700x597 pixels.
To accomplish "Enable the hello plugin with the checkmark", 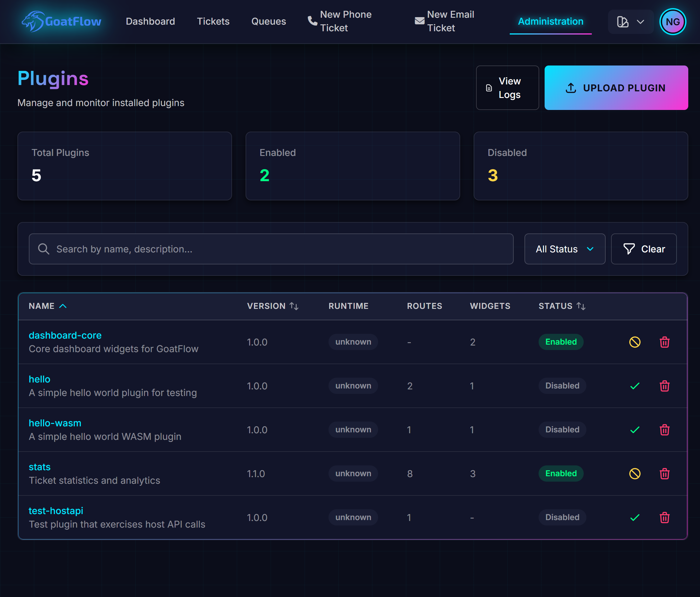I will click(x=634, y=385).
